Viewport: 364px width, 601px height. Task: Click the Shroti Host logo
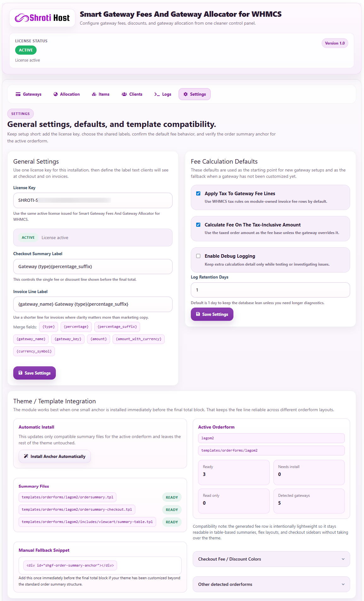click(42, 18)
